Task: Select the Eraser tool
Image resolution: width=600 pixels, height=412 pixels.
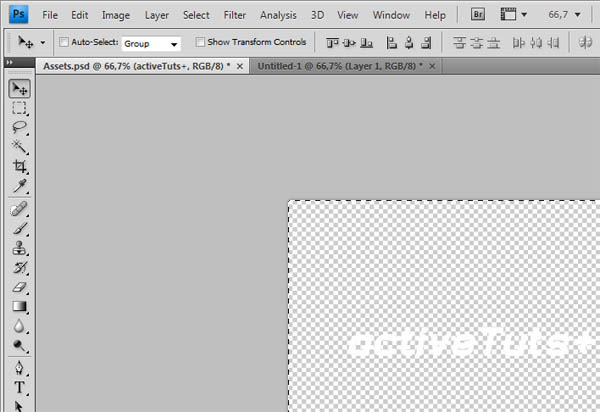Action: point(19,287)
